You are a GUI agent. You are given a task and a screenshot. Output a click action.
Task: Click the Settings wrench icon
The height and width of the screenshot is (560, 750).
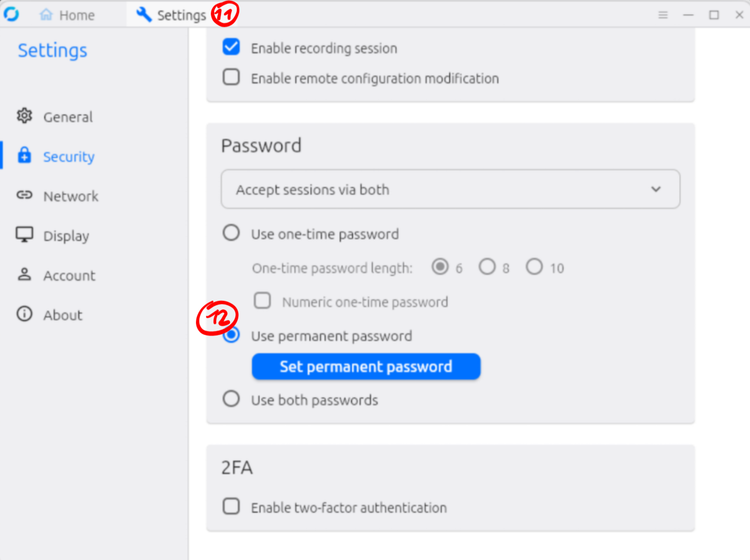tap(144, 15)
